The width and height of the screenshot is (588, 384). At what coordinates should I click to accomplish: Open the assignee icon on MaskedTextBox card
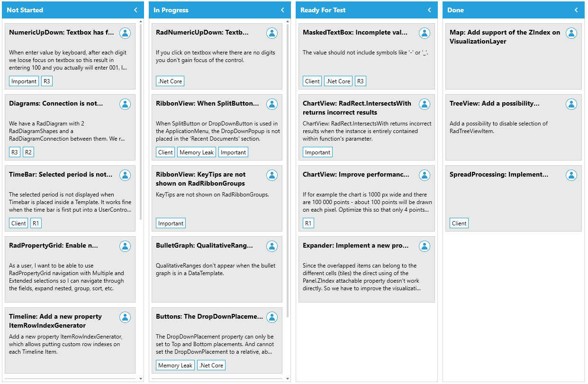tap(424, 33)
